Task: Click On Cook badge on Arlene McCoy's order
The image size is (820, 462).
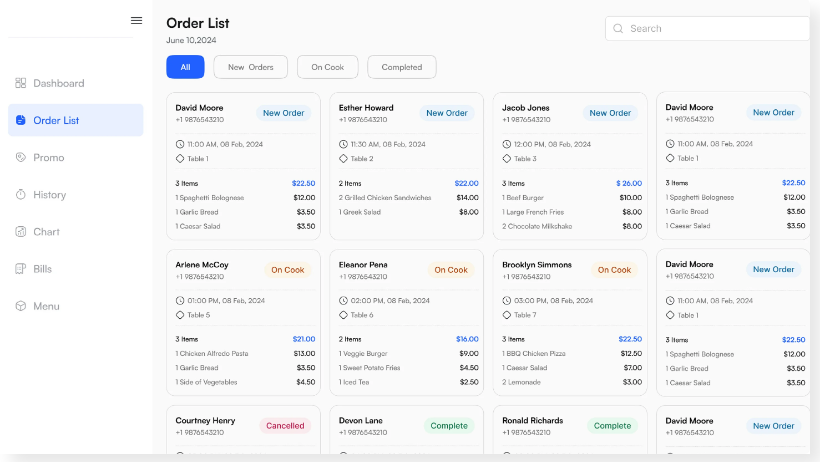Action: (x=287, y=270)
